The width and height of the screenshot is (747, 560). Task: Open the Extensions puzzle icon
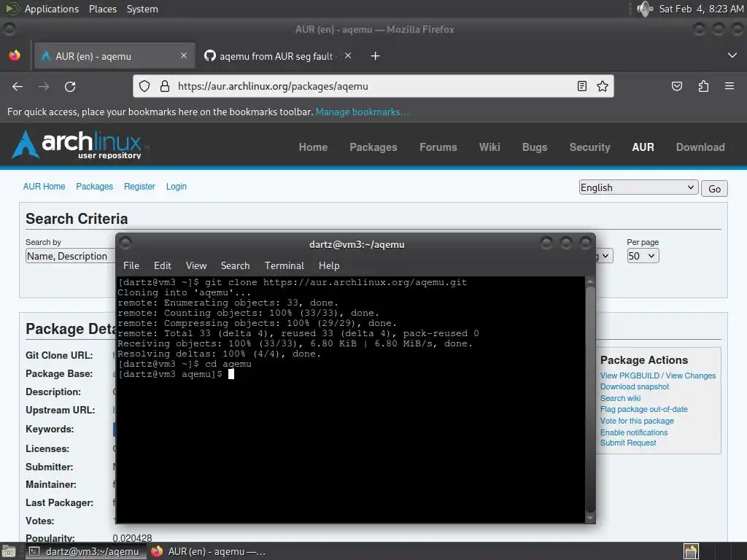[703, 86]
